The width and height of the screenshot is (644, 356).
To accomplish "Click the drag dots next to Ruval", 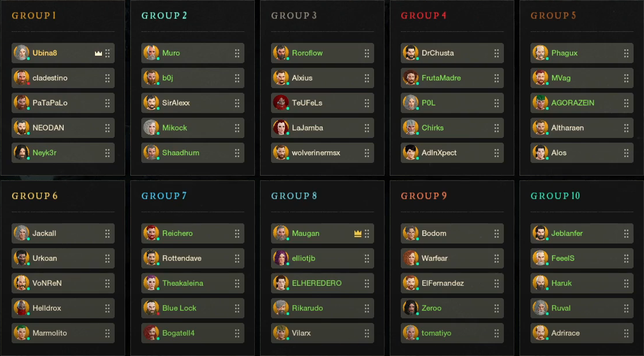I will click(627, 308).
